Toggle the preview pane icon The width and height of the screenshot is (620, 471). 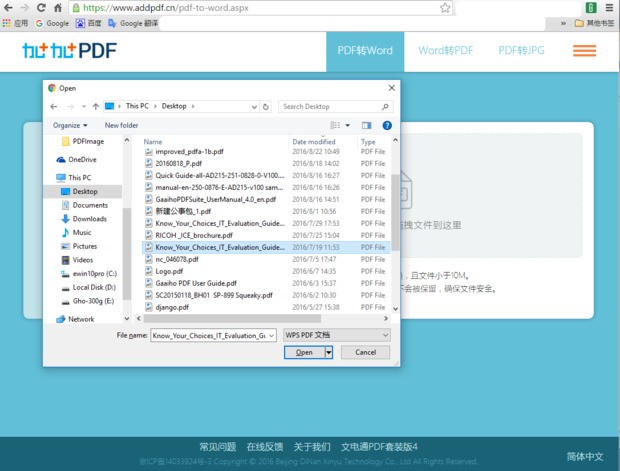(367, 125)
